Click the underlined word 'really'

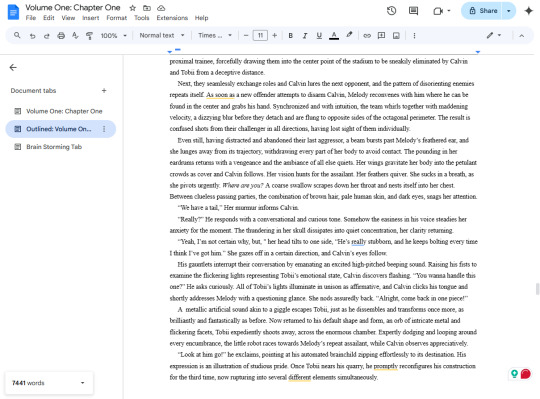pos(358,242)
